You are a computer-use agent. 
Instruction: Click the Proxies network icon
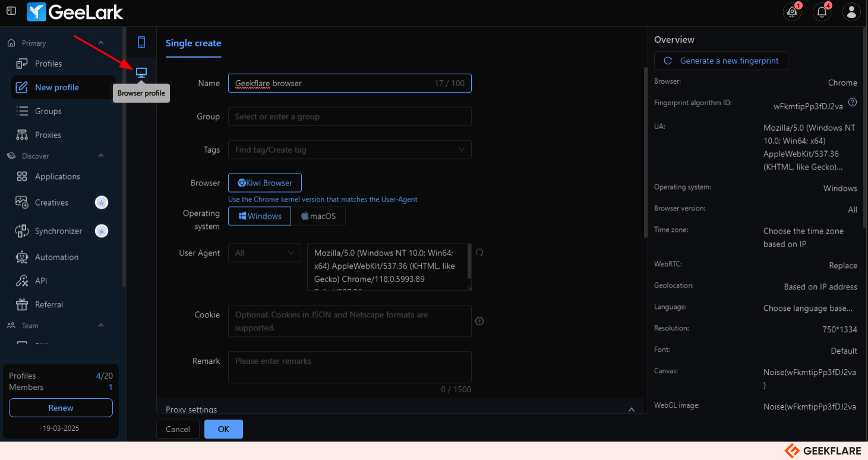[x=22, y=135]
